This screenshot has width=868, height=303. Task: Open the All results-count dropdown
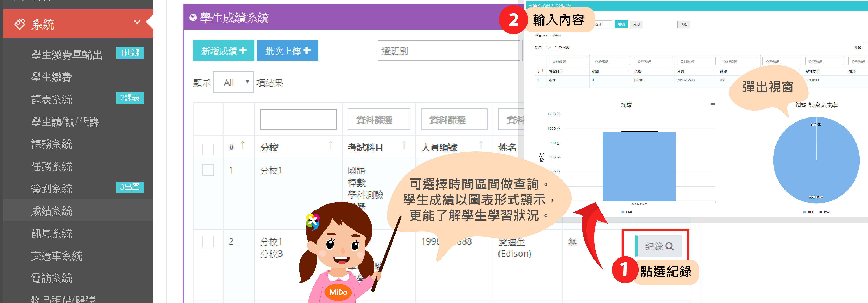[x=233, y=82]
